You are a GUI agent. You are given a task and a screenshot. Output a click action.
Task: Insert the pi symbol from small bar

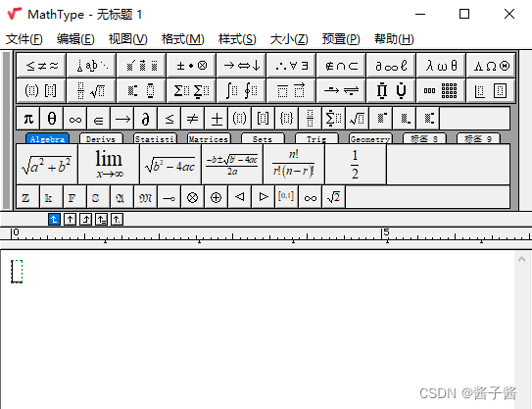(28, 119)
